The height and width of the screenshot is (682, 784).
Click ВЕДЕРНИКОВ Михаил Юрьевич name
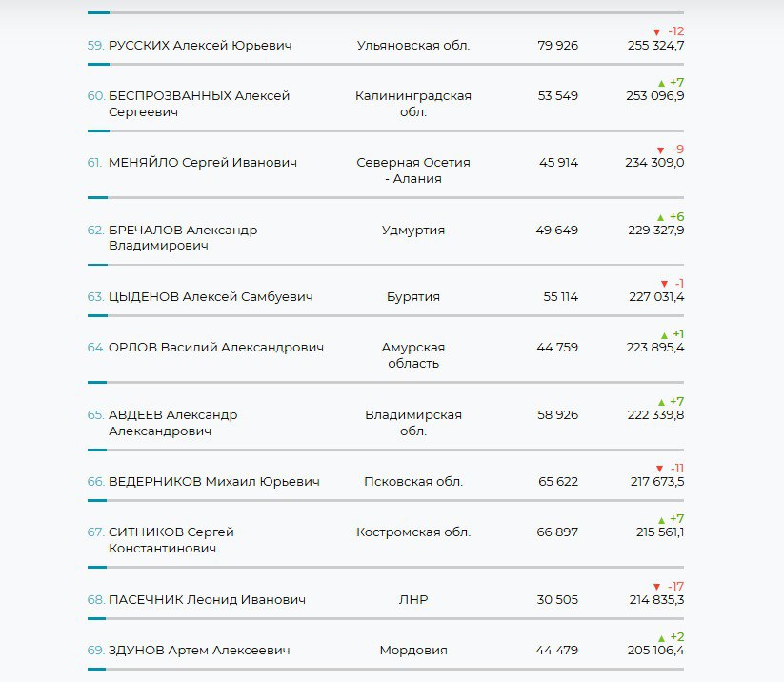(214, 482)
